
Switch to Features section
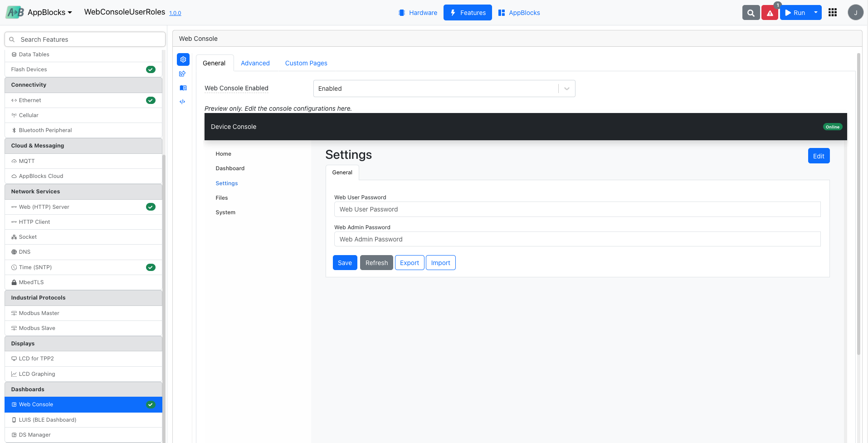coord(468,13)
